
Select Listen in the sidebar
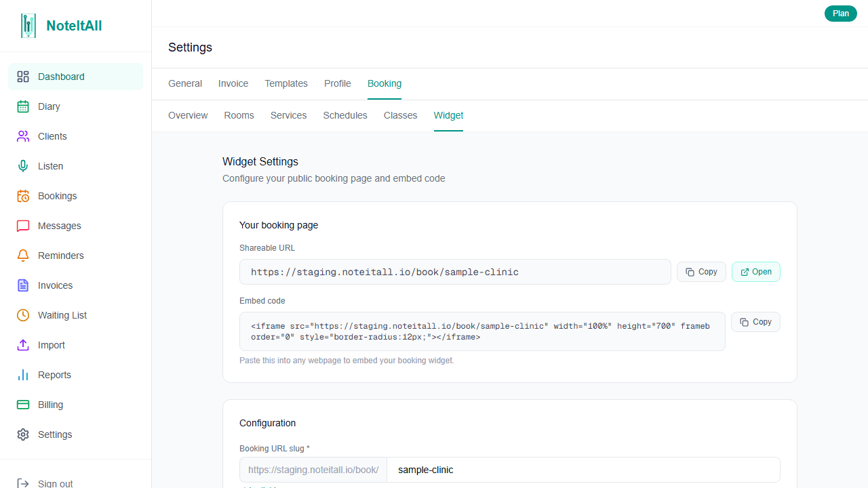click(75, 166)
